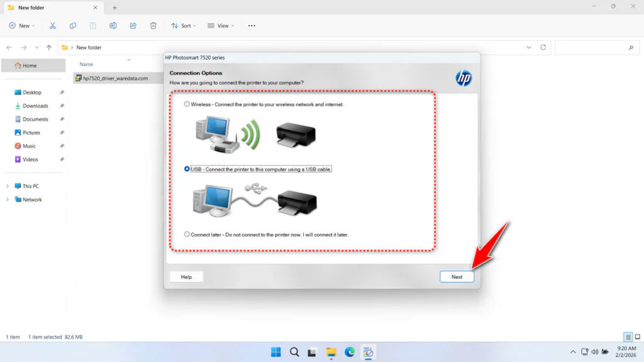The image size is (644, 362).
Task: Cut the selected file using scissors icon
Action: 53,25
